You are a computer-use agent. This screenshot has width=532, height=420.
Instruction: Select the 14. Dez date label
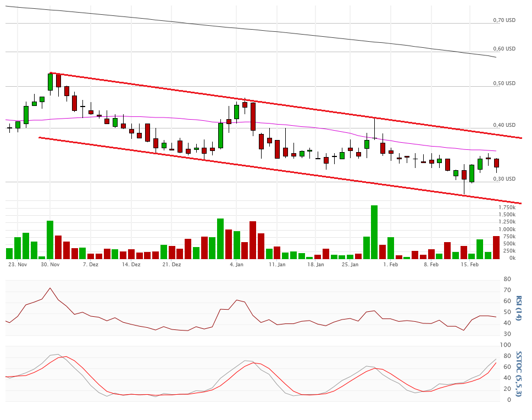pos(131,265)
